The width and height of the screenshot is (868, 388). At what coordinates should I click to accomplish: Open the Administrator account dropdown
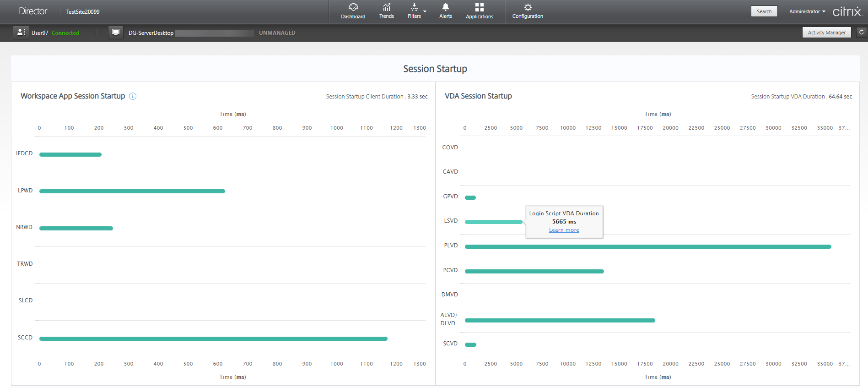(x=807, y=11)
